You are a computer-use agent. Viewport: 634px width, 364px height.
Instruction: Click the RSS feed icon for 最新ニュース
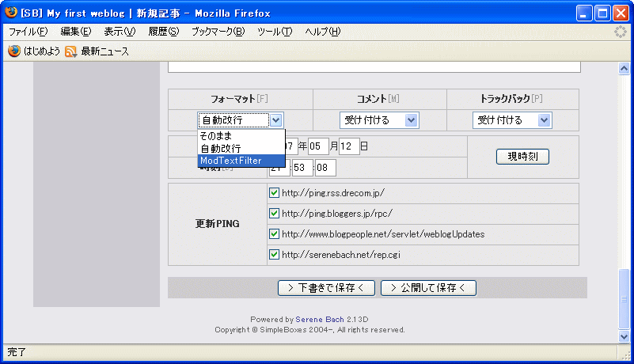(x=70, y=51)
